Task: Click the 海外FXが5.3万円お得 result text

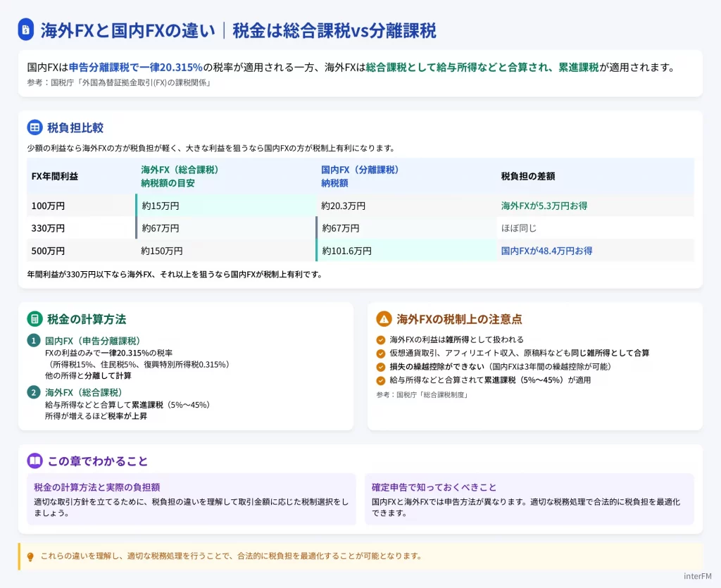Action: click(x=544, y=206)
